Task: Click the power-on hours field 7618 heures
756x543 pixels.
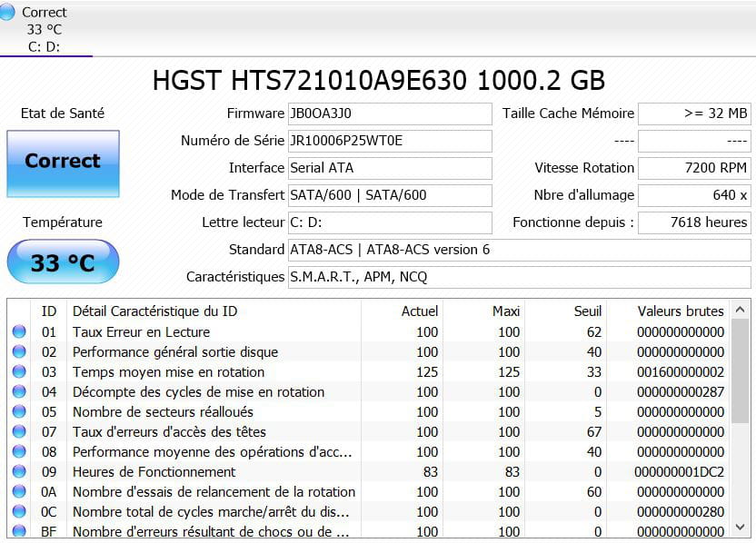Action: pos(694,222)
